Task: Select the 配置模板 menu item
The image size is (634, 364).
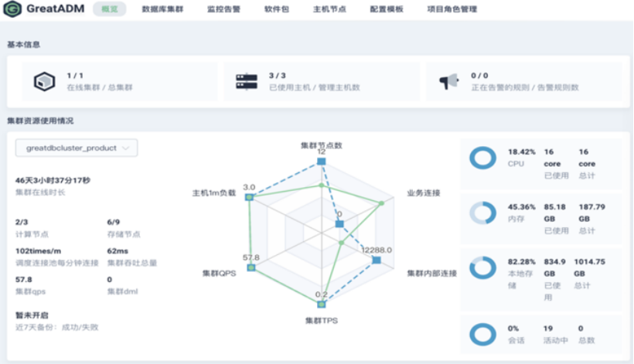Action: pos(387,9)
